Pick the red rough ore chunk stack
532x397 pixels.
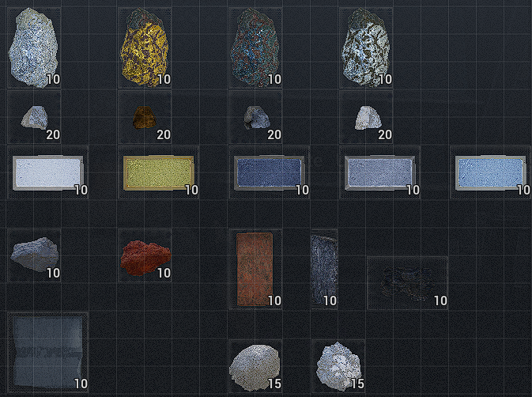[x=145, y=256]
